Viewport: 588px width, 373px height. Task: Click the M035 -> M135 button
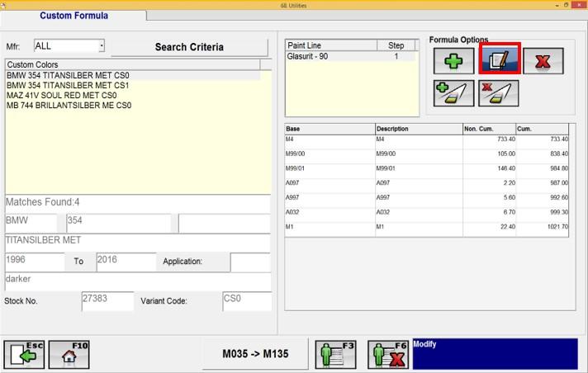point(255,354)
